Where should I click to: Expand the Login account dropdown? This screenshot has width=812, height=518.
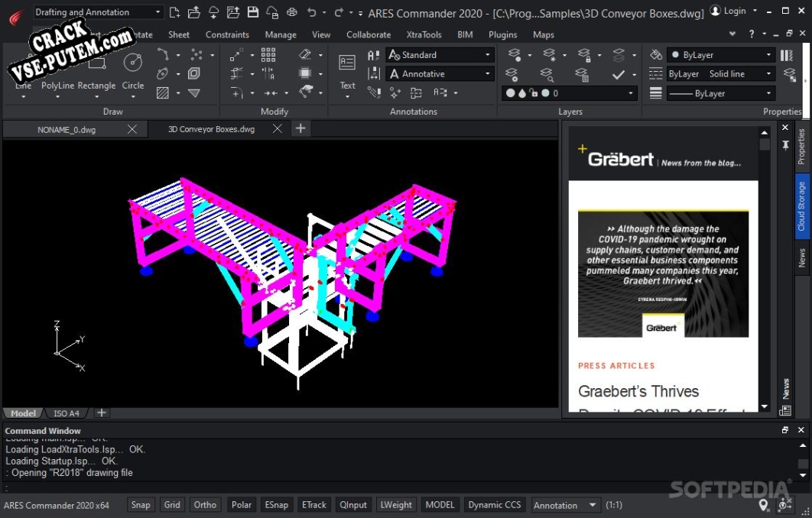point(755,11)
